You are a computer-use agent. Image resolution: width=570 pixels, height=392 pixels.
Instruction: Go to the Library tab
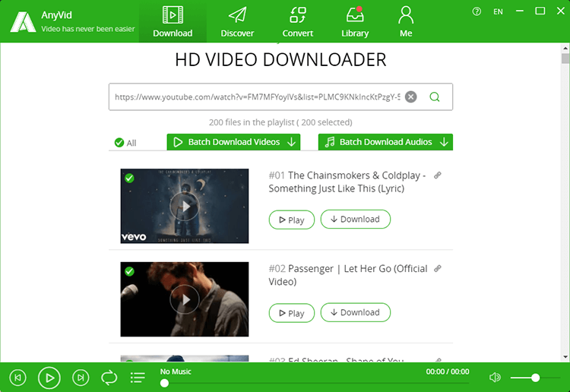pyautogui.click(x=355, y=22)
